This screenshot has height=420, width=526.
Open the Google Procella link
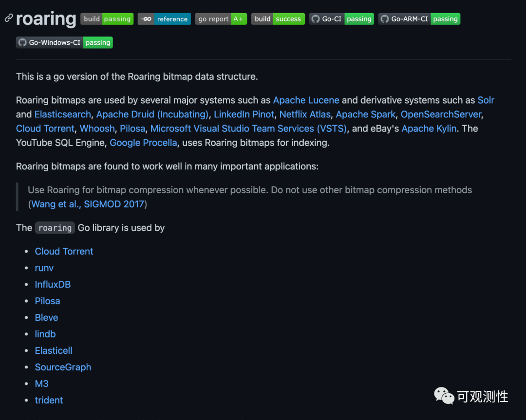[143, 143]
